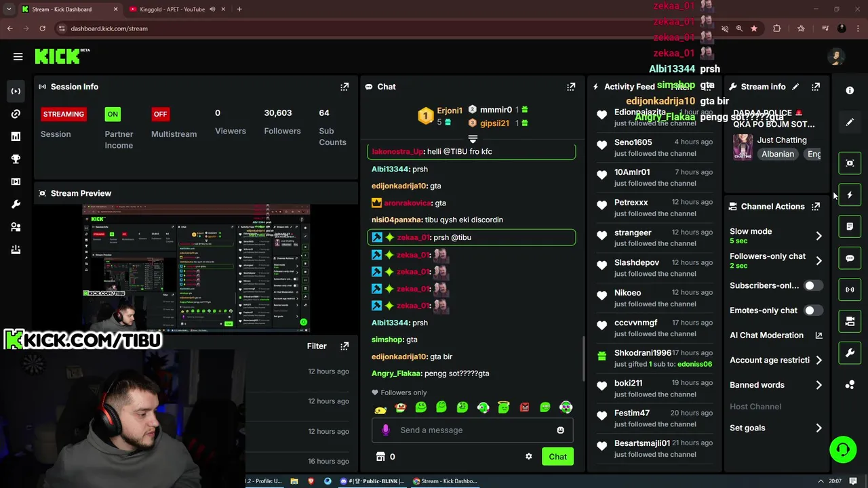Go back in browser
This screenshot has width=868, height=488.
click(9, 28)
